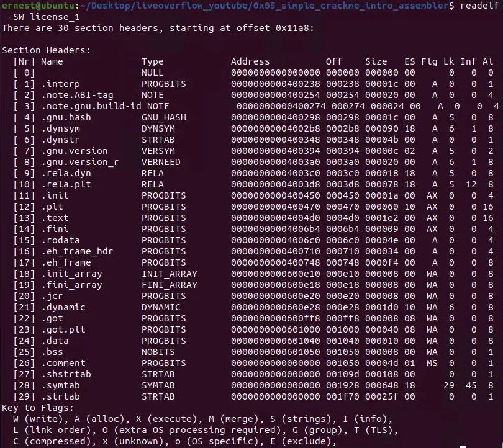Click the 'Section Headers:' heading

(x=46, y=50)
